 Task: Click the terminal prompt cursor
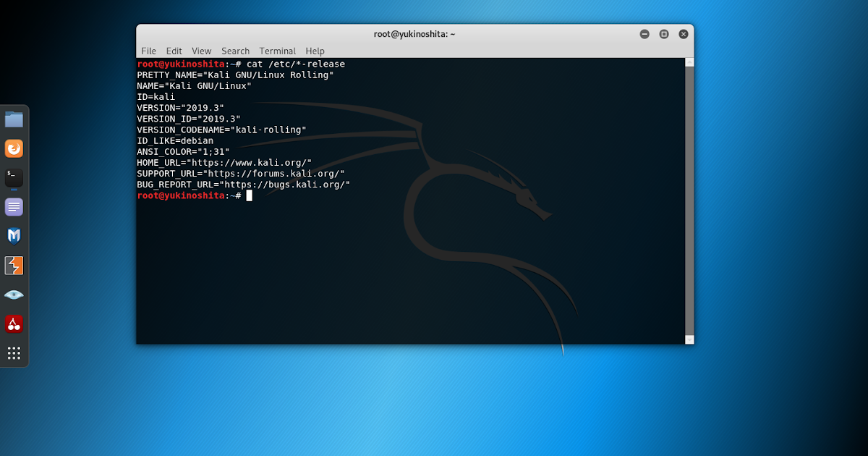click(x=250, y=195)
